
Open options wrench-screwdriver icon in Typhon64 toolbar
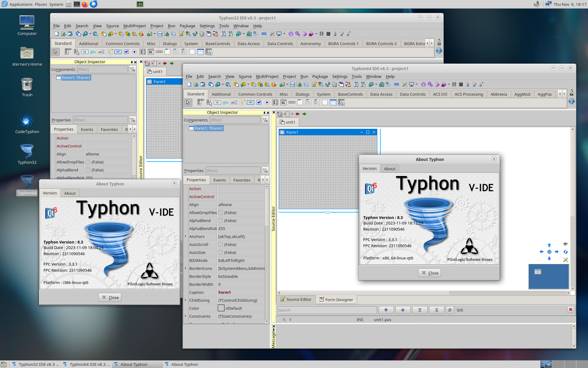[x=405, y=84]
